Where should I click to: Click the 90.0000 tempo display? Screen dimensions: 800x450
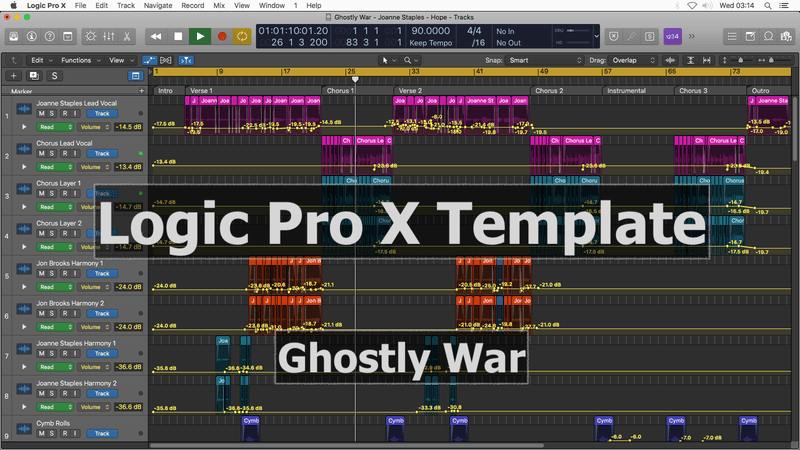click(x=431, y=31)
